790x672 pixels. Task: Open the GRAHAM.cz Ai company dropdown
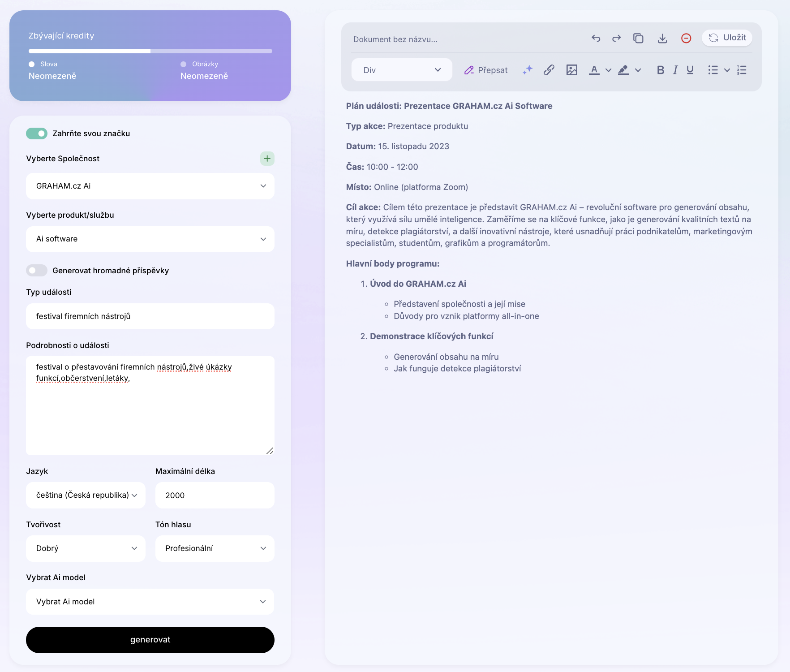point(150,186)
